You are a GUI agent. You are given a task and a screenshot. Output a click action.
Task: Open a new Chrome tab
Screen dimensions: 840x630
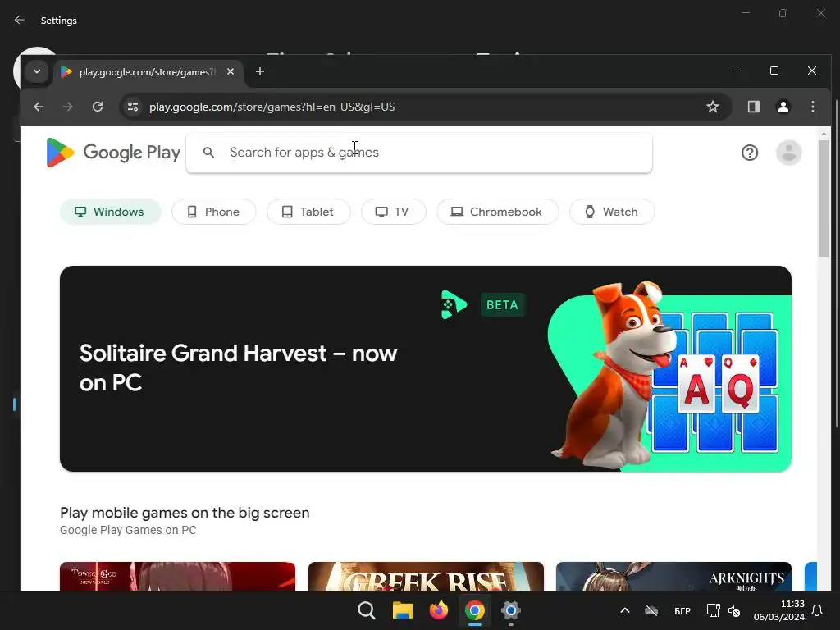pos(260,71)
